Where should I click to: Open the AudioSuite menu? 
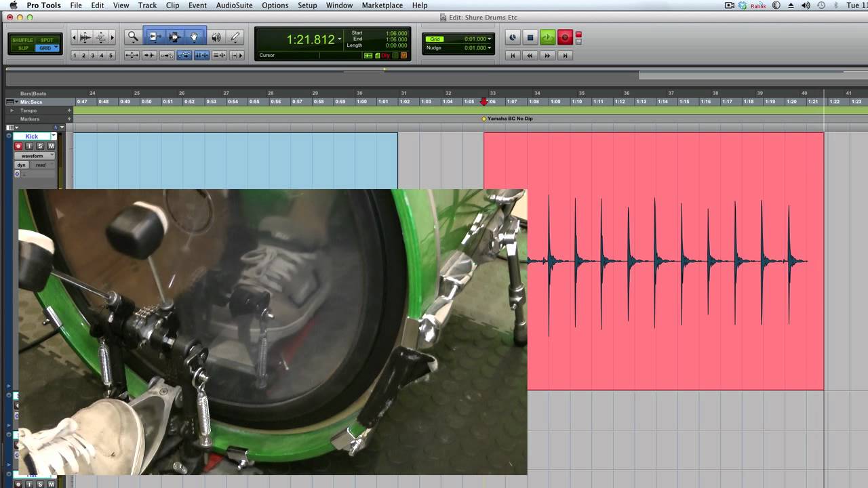(x=234, y=5)
